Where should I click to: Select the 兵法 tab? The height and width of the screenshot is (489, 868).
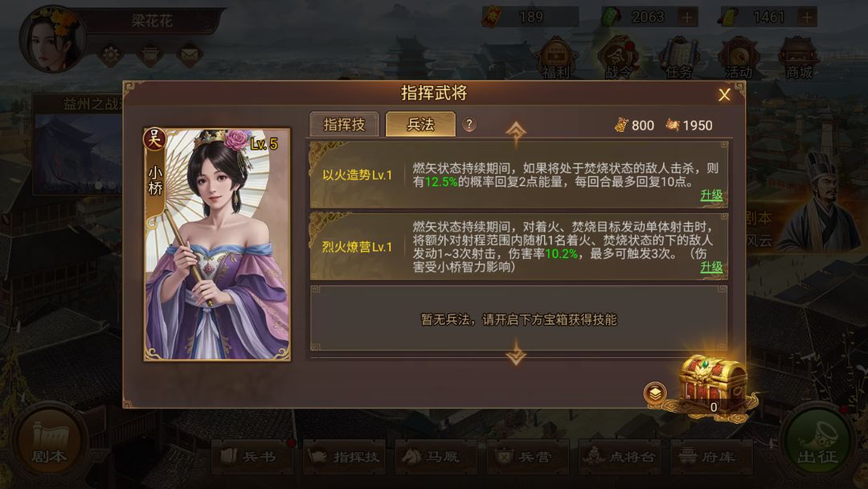click(x=420, y=125)
